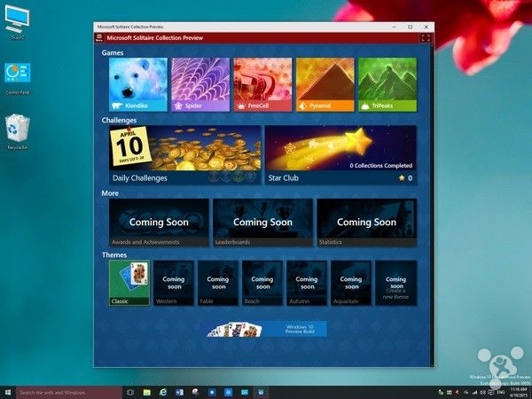Click the ENG language indicator
The width and height of the screenshot is (532, 399).
click(501, 393)
